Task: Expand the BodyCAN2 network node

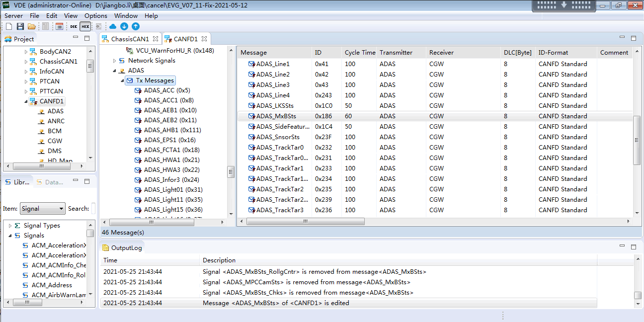Action: 26,52
